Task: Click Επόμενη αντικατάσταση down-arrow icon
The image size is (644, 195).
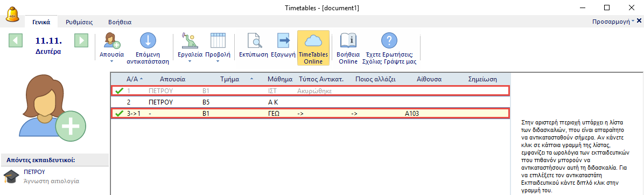Action: [148, 41]
